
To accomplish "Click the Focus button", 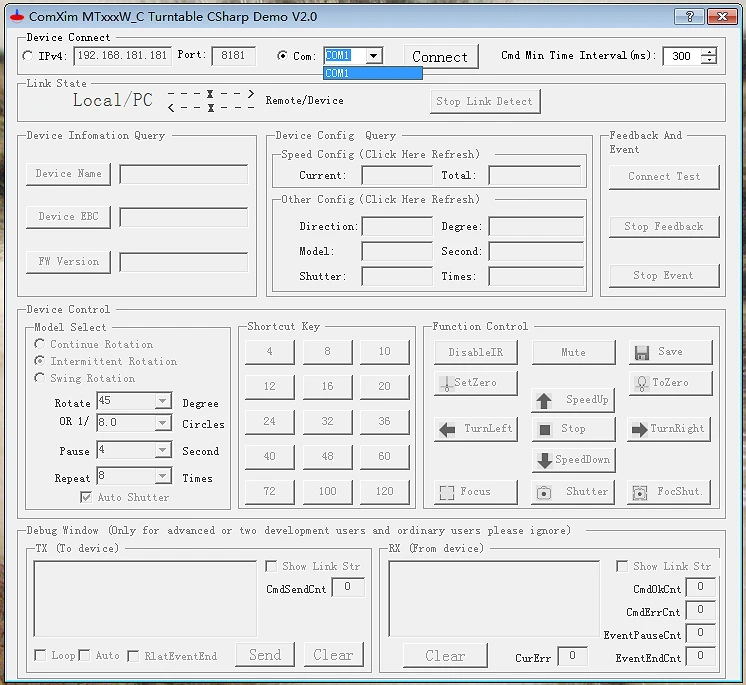I will coord(475,492).
